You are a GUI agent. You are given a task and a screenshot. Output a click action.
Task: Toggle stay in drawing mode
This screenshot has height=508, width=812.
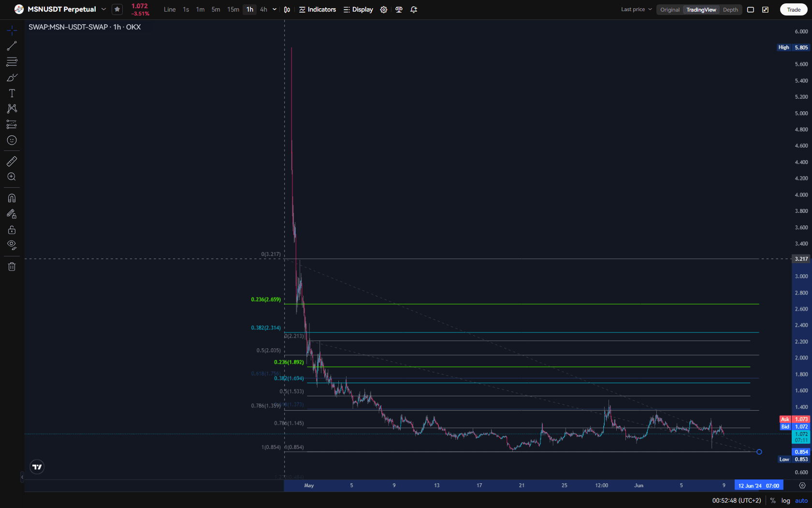pyautogui.click(x=12, y=214)
